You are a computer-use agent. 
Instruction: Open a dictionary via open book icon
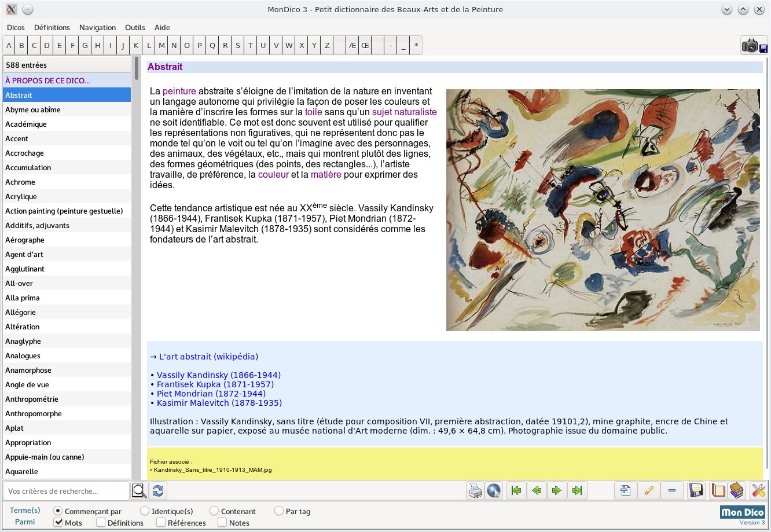click(x=718, y=491)
